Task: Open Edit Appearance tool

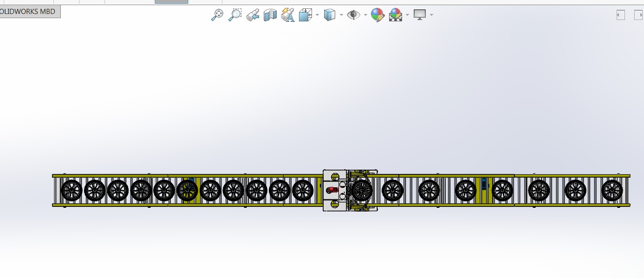Action: click(377, 15)
